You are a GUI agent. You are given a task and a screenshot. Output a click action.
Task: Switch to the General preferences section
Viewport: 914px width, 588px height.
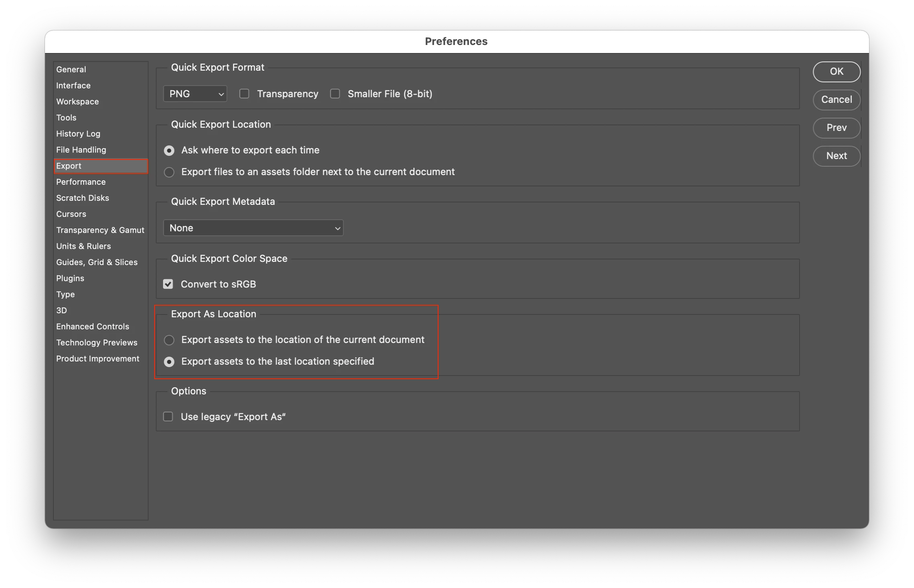tap(71, 69)
